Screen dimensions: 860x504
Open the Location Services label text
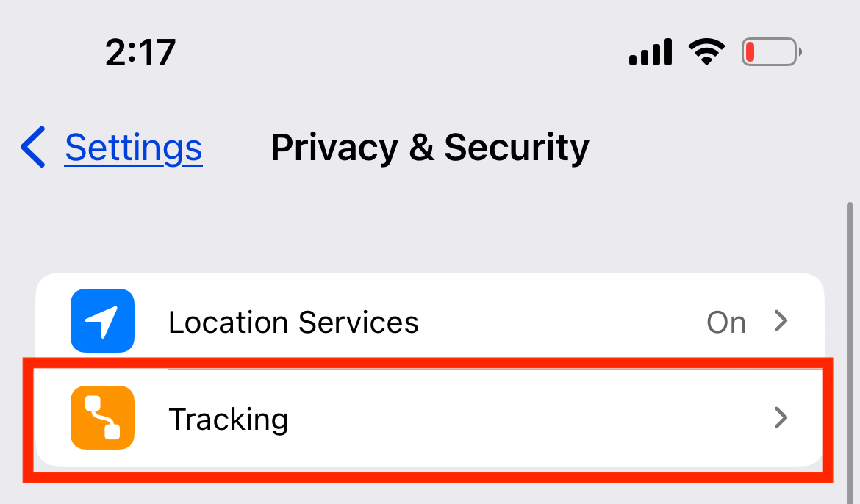pos(293,323)
